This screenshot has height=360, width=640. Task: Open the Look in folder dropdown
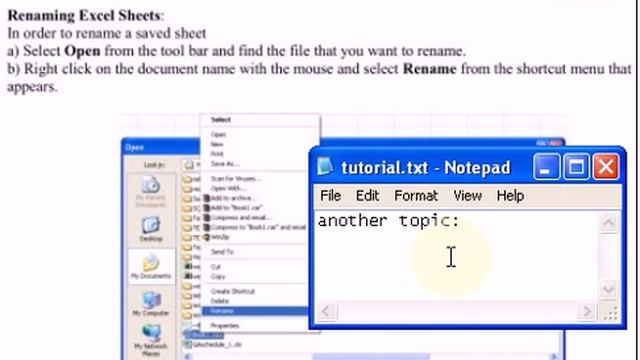(192, 165)
